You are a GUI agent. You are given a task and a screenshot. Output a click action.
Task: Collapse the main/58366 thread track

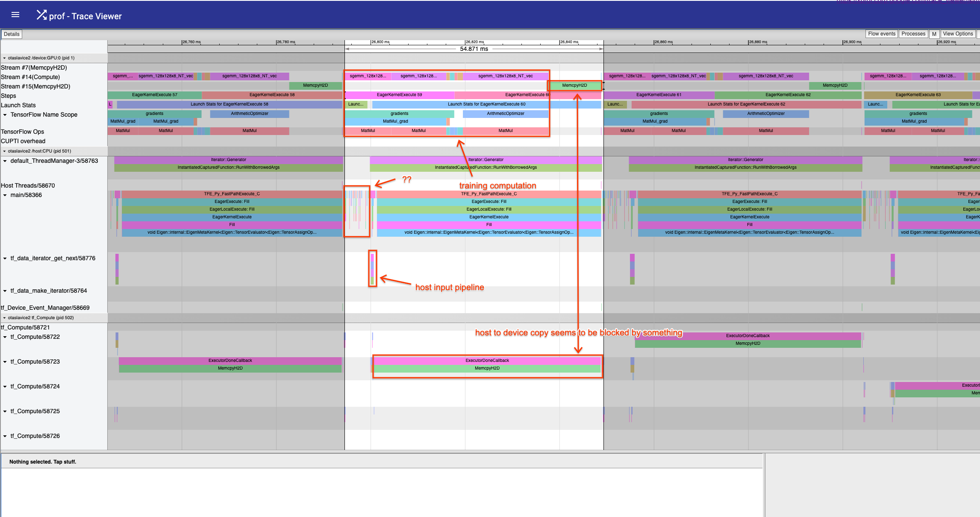pos(6,195)
